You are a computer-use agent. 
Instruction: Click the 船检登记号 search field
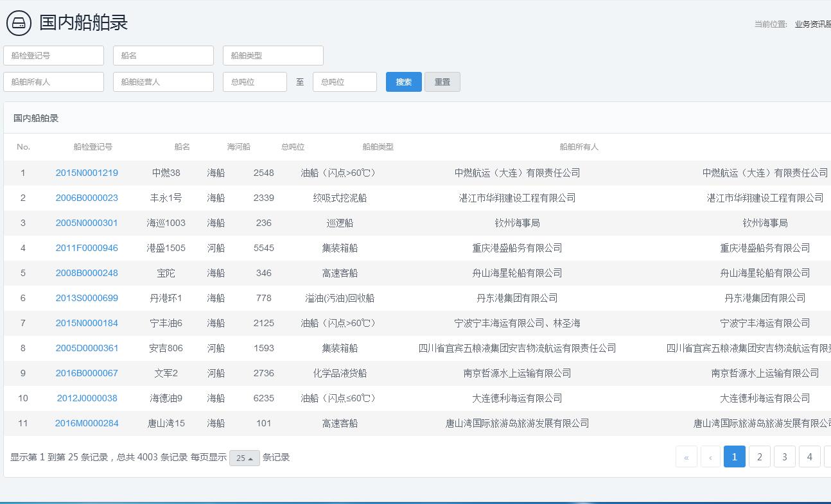[x=53, y=56]
